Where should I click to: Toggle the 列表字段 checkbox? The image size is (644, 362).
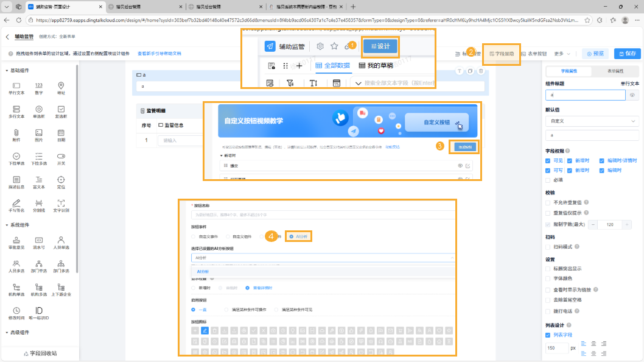point(548,335)
